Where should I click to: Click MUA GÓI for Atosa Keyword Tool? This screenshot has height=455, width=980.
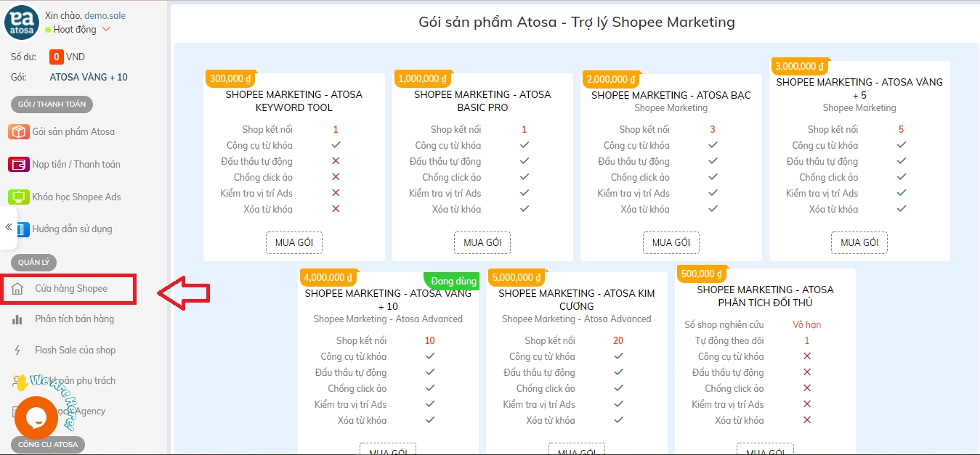point(293,242)
